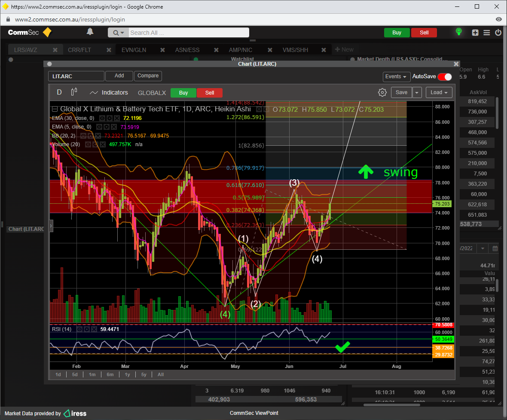Click the add widget plus icon

click(x=475, y=33)
